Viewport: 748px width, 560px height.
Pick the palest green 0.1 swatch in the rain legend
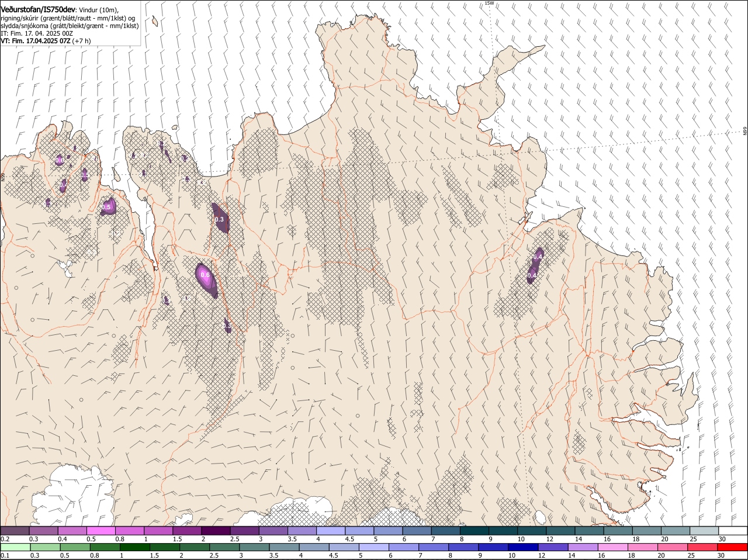tap(15, 547)
